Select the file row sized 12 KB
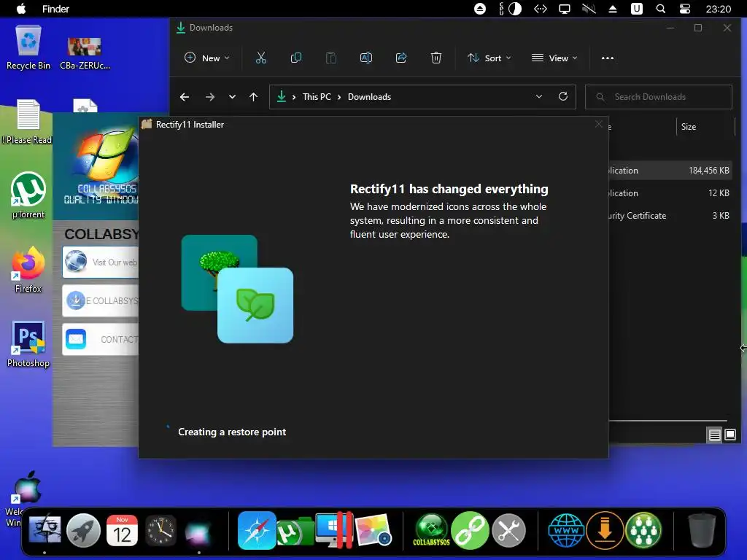Image resolution: width=747 pixels, height=560 pixels. point(670,192)
